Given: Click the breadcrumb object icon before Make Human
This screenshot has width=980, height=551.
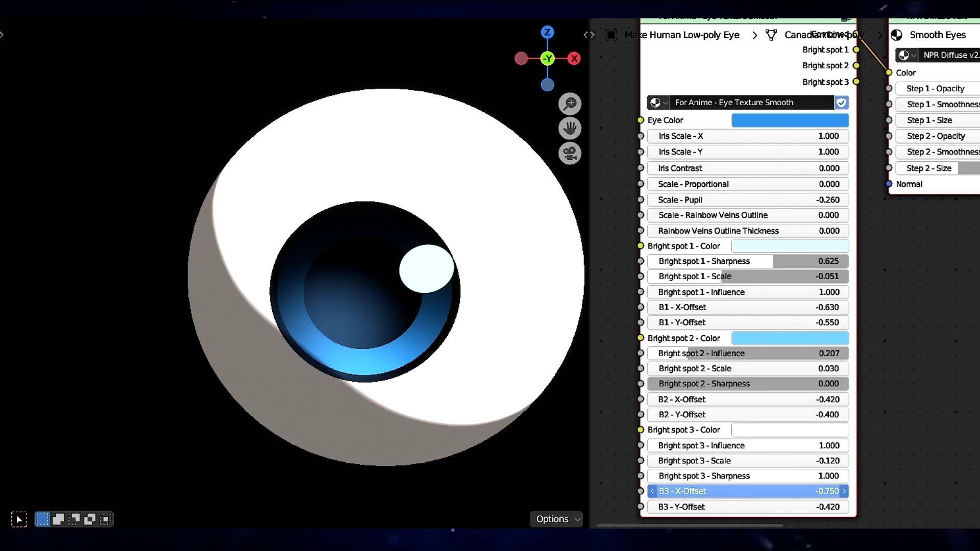Looking at the screenshot, I should 611,35.
